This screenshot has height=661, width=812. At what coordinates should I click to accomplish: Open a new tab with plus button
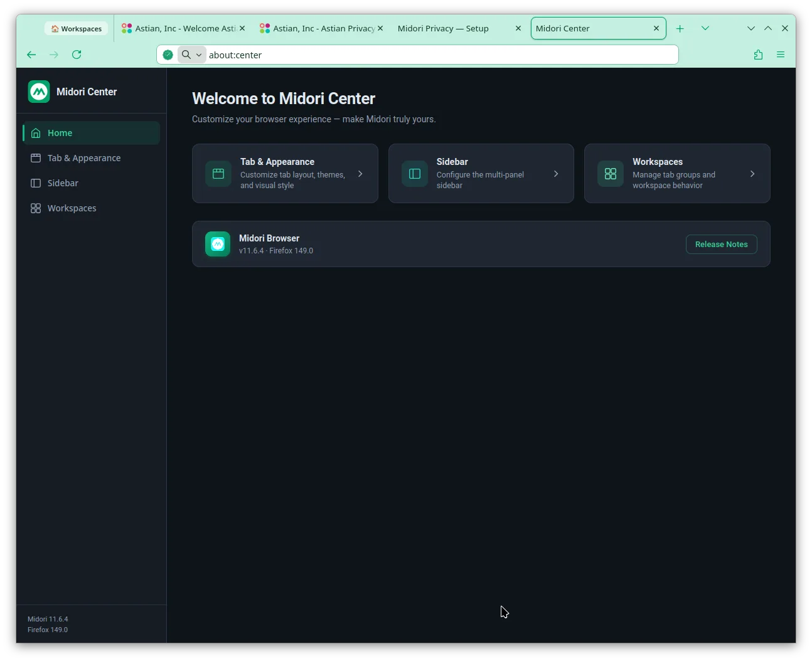pos(680,28)
